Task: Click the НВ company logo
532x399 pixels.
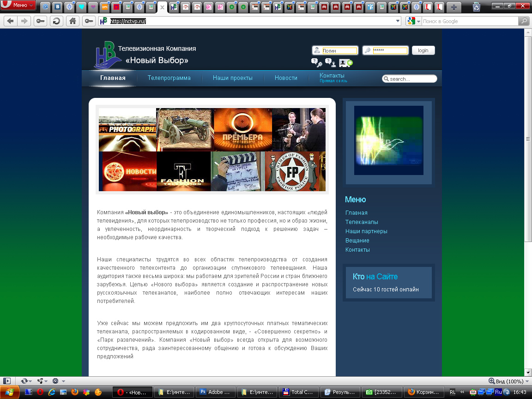Action: coord(107,55)
